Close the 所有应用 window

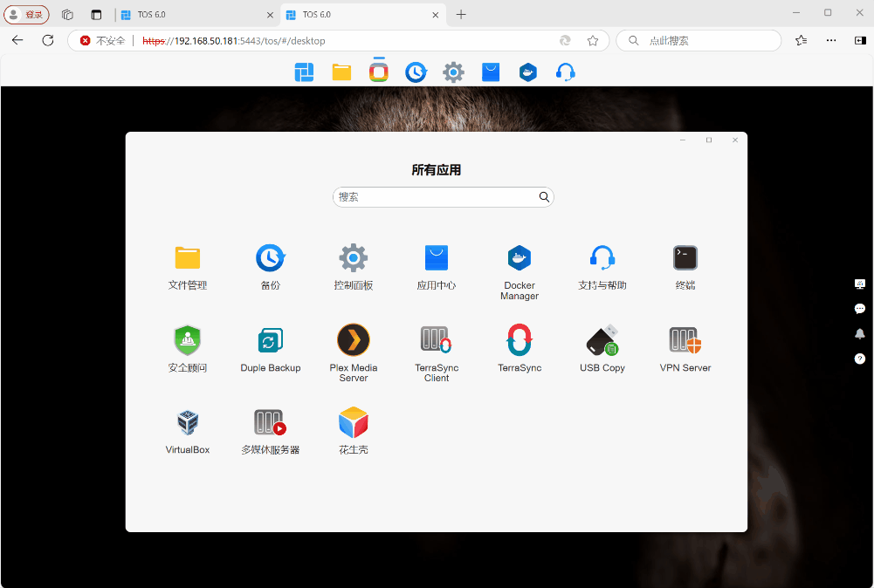tap(735, 140)
